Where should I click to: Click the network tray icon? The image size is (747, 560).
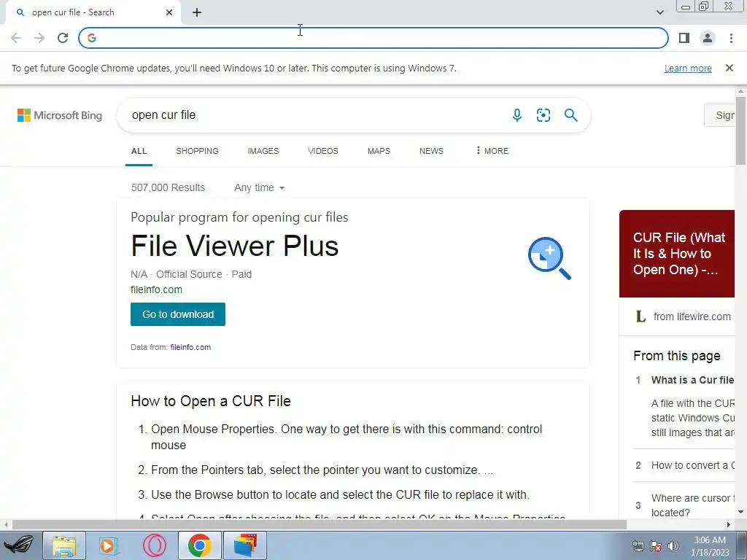point(638,546)
